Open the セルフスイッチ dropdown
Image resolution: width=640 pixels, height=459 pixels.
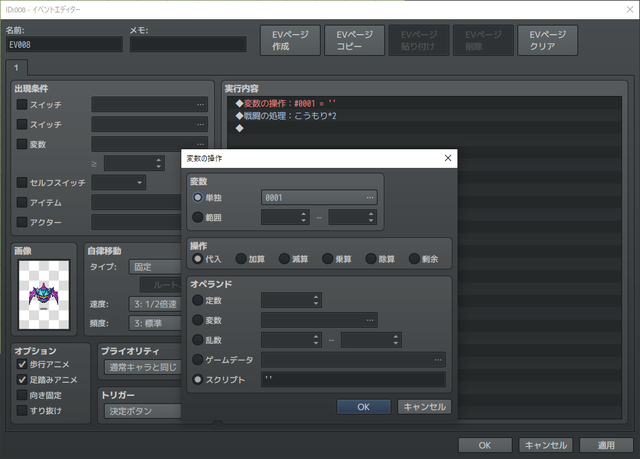click(x=118, y=182)
